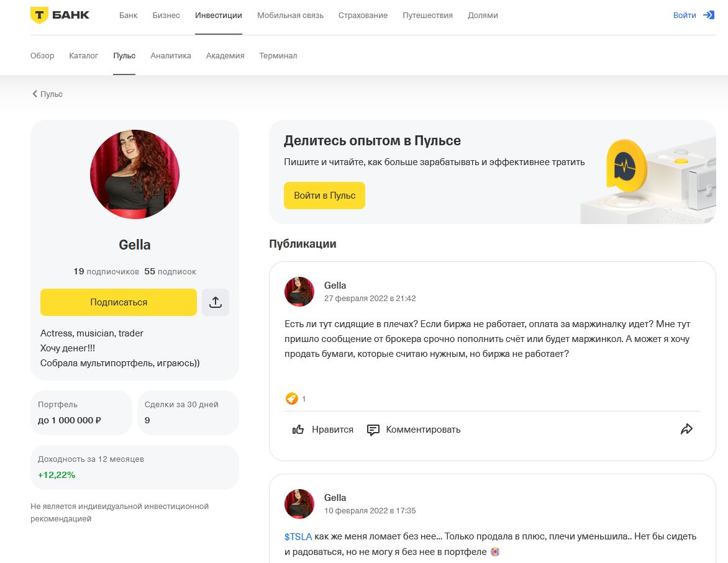
Task: Click the Т-Банк logo
Action: pyautogui.click(x=58, y=15)
